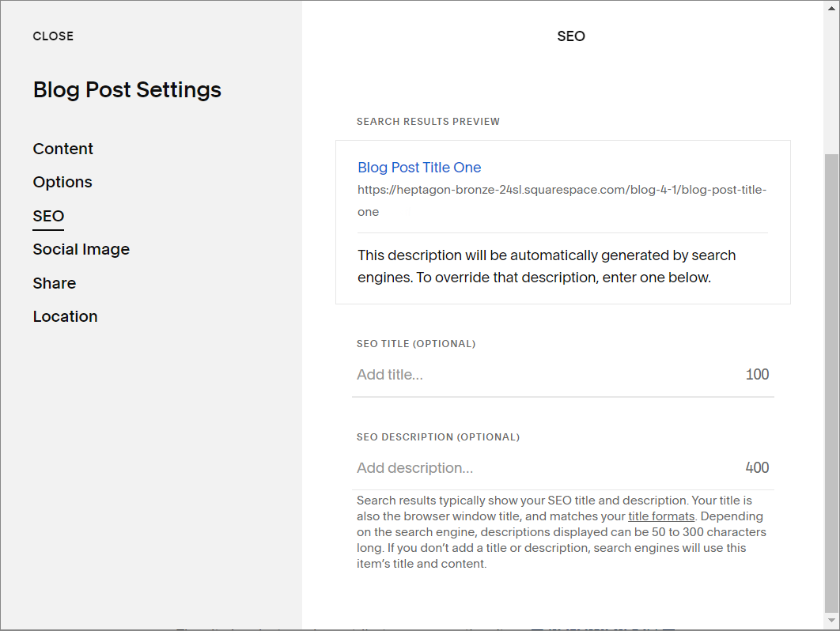
Task: Open the Social Image settings section
Action: pyautogui.click(x=81, y=249)
